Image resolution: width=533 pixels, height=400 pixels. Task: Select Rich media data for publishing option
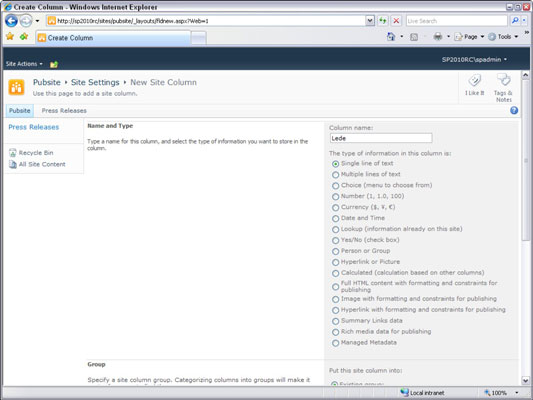point(336,332)
